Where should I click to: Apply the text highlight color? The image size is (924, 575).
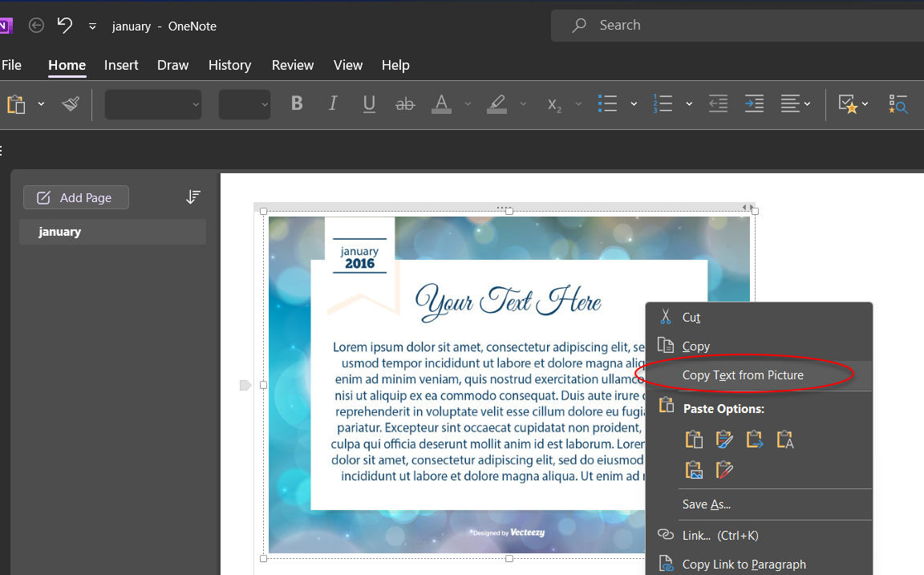(x=497, y=104)
